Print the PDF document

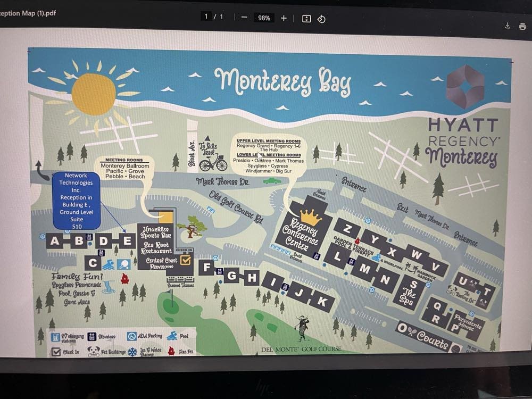point(522,26)
